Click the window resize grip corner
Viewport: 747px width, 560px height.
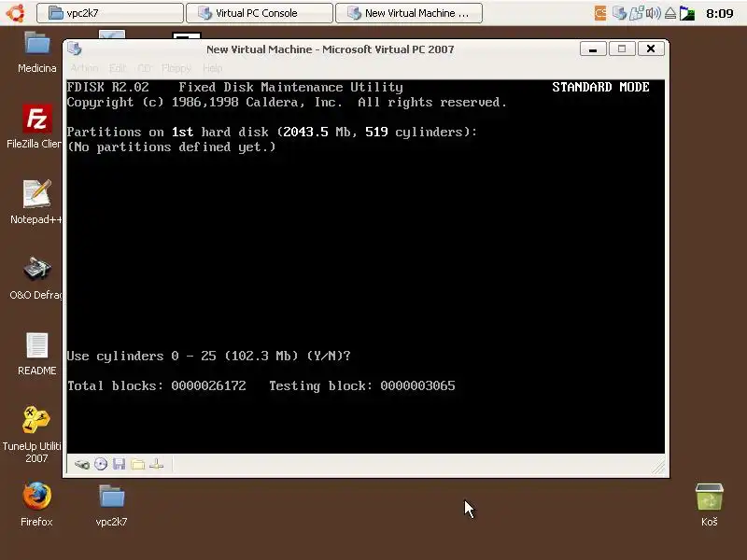pos(658,468)
